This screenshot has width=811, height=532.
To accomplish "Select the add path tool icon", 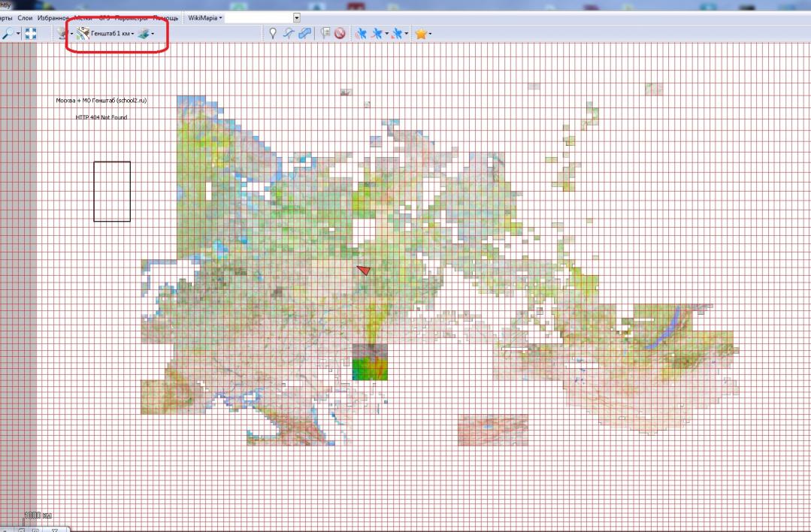I will point(288,34).
